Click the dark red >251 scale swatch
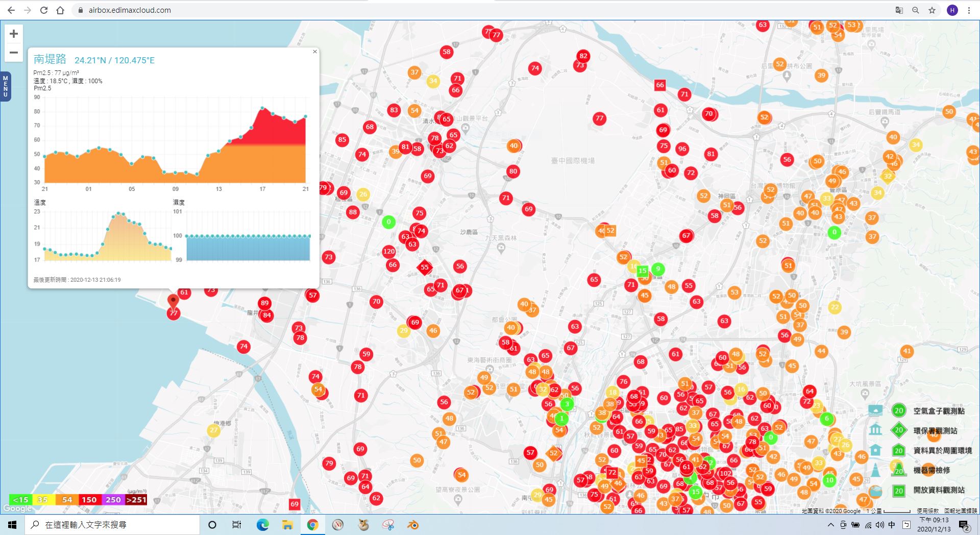 point(136,500)
